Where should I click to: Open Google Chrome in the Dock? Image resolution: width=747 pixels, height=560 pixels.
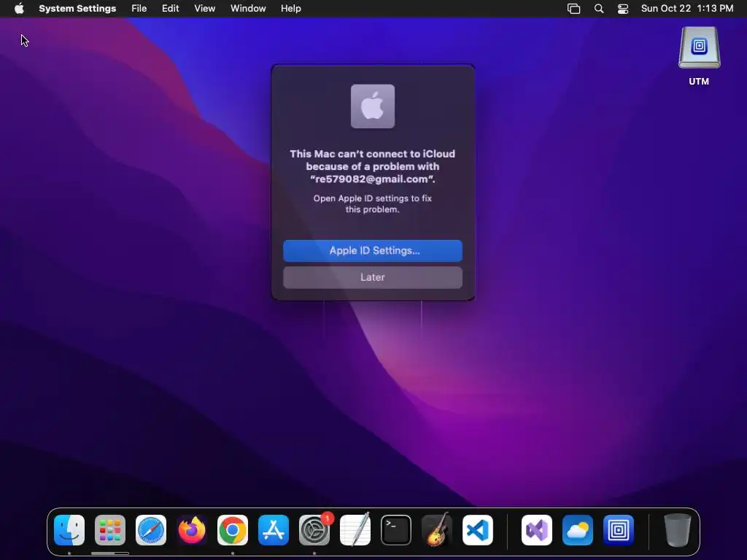[x=233, y=530]
